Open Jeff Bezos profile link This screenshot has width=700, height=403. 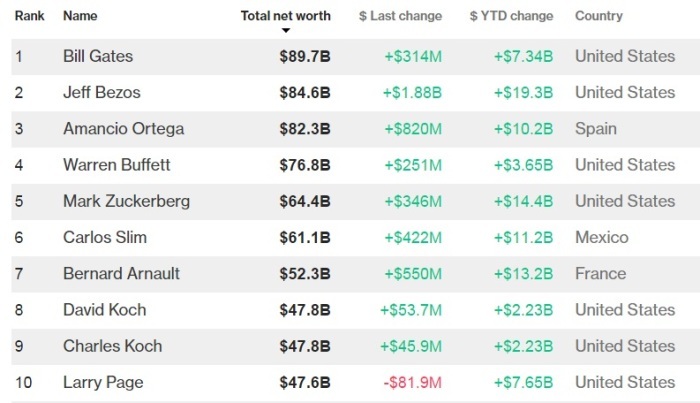101,92
